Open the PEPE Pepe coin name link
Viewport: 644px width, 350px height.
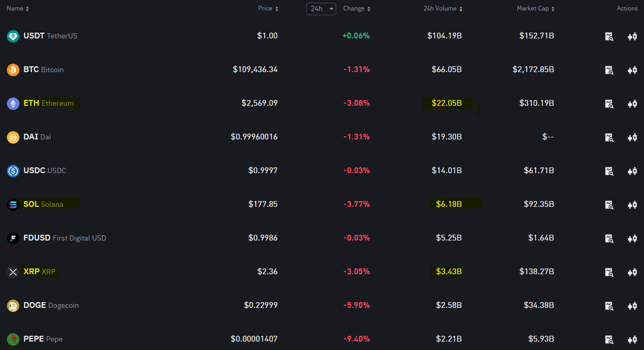(x=43, y=339)
